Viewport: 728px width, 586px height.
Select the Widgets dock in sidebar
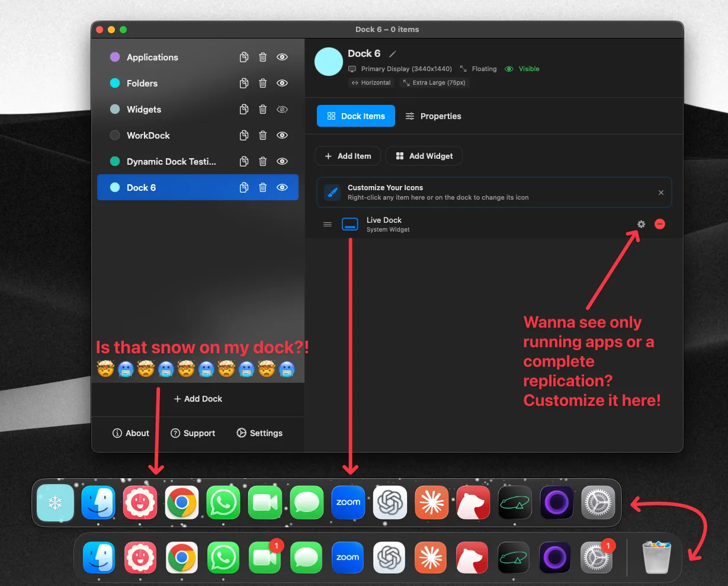pyautogui.click(x=198, y=110)
